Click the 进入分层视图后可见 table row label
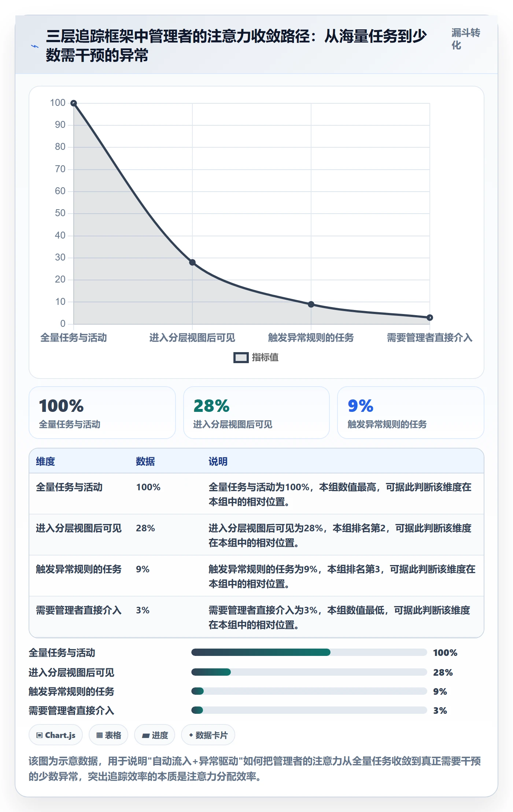513x812 pixels. 79,528
